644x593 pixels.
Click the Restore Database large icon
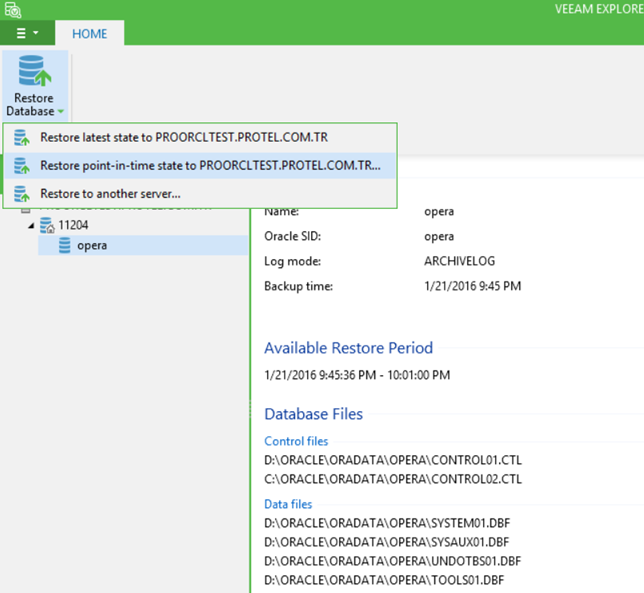tap(35, 73)
